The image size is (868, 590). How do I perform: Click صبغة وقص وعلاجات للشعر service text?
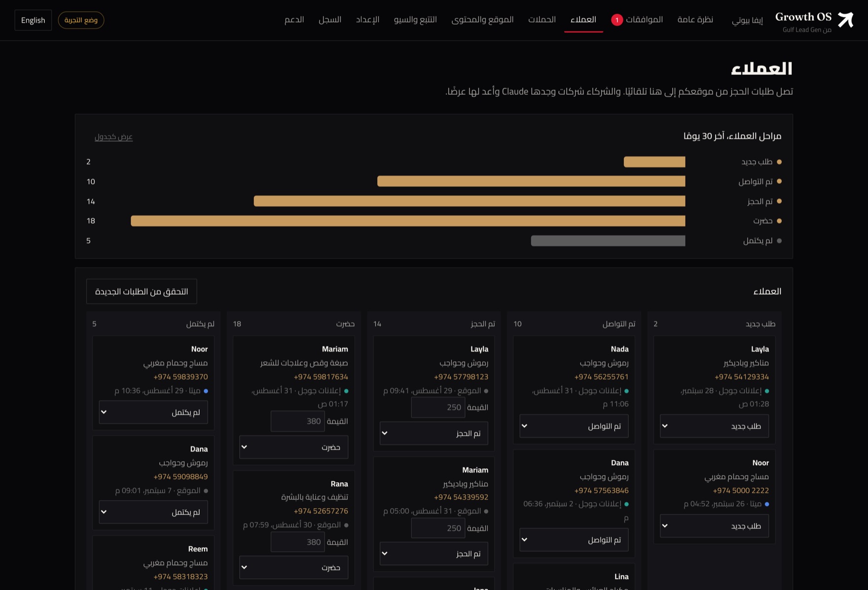click(304, 363)
